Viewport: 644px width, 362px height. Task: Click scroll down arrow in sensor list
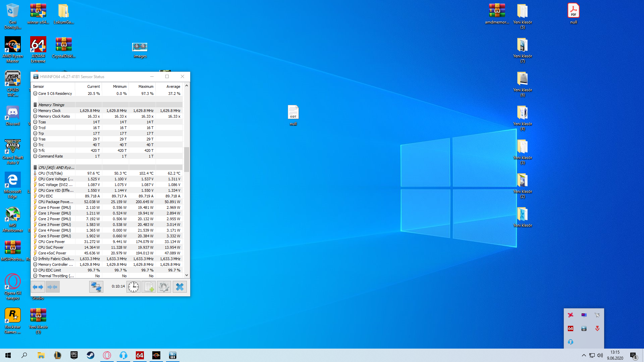tap(186, 276)
